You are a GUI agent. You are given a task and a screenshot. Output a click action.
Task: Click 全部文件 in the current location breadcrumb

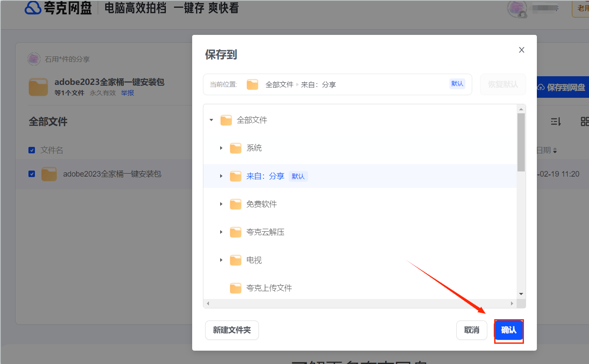tap(279, 84)
